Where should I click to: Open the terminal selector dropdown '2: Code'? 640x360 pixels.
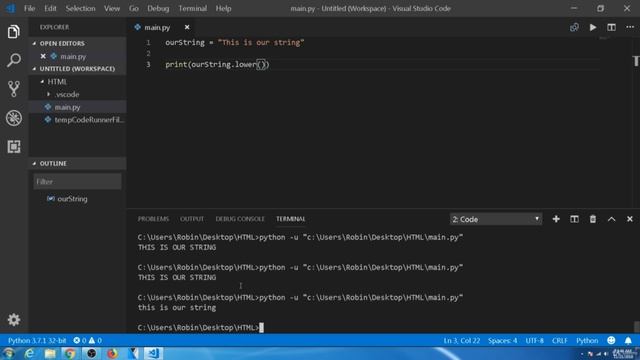point(496,219)
